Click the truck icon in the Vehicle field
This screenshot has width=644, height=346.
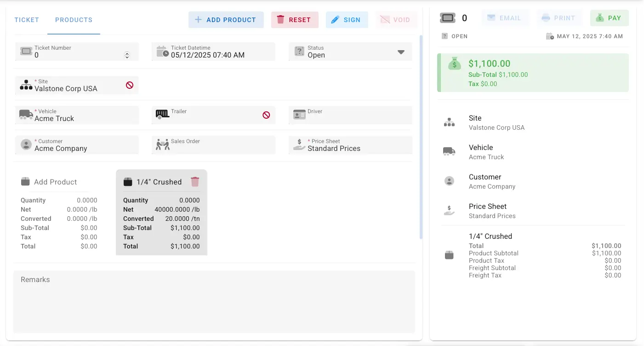pos(25,115)
